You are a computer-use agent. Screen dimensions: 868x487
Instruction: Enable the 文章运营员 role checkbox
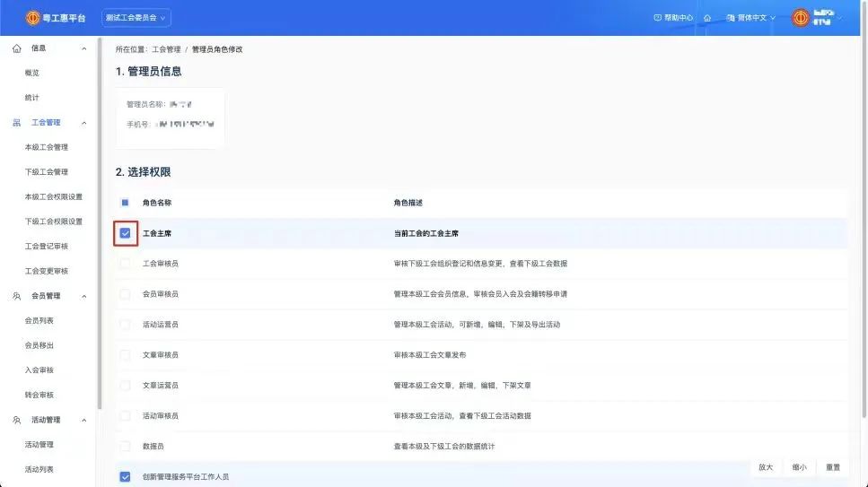click(125, 386)
